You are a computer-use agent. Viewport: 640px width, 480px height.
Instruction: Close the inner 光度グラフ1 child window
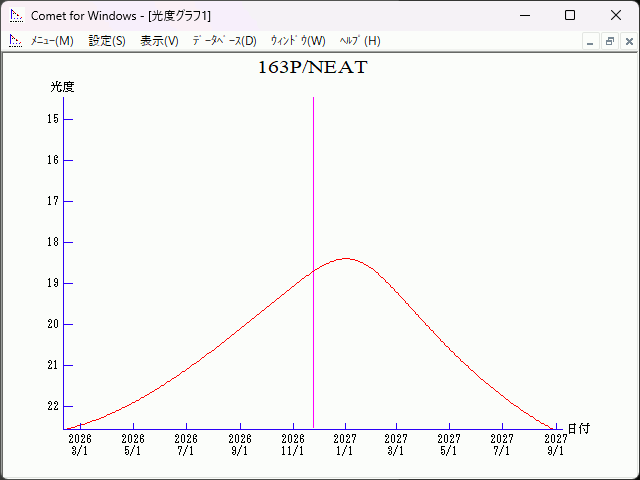coord(628,41)
